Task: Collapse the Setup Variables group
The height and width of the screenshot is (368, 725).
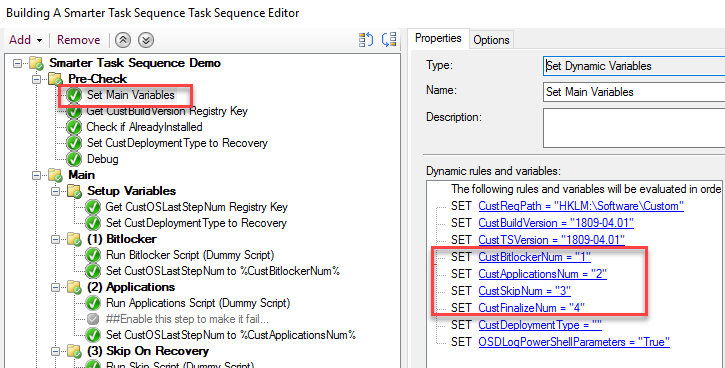Action: [55, 191]
